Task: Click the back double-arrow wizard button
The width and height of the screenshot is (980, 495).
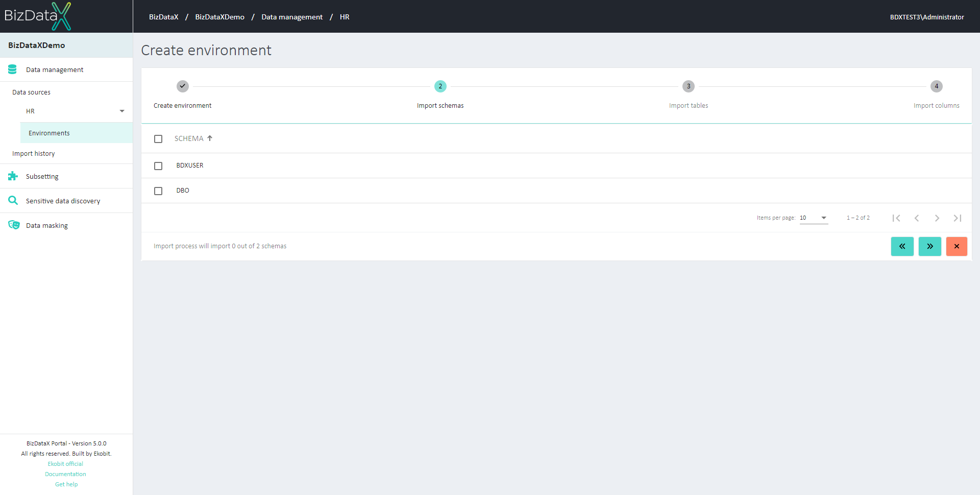Action: (902, 246)
